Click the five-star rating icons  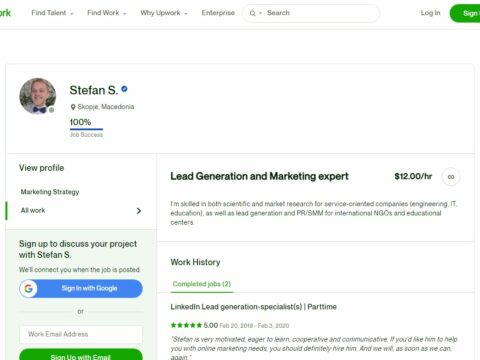click(x=186, y=325)
